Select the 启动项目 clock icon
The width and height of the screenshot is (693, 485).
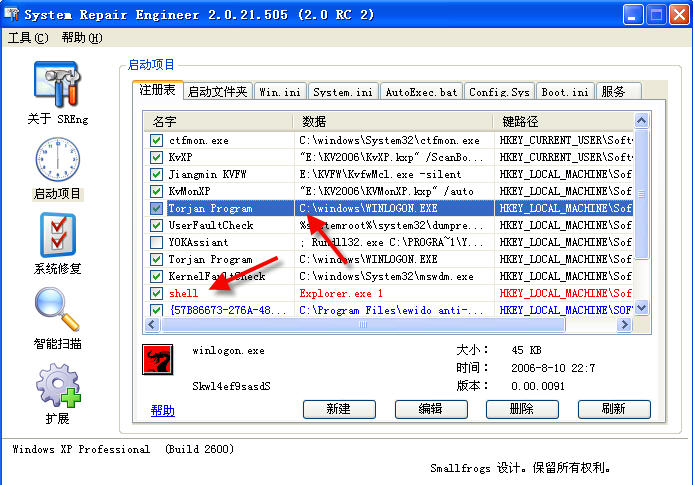57,159
